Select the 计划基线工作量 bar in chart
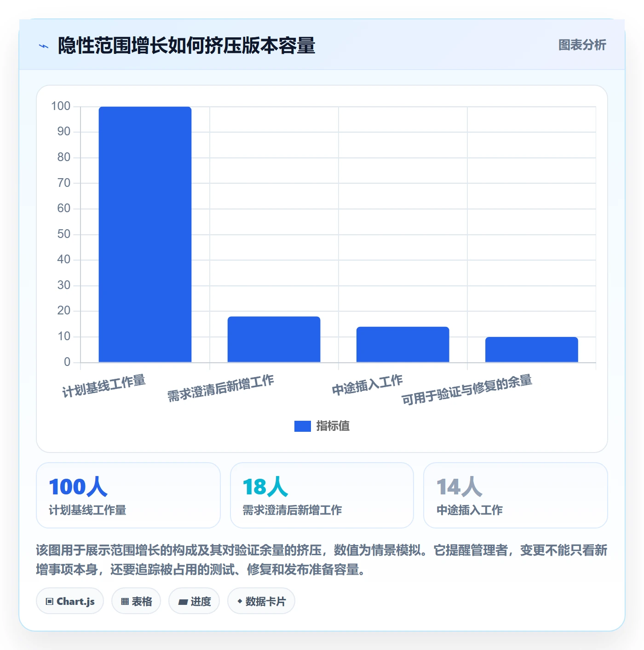 (145, 234)
